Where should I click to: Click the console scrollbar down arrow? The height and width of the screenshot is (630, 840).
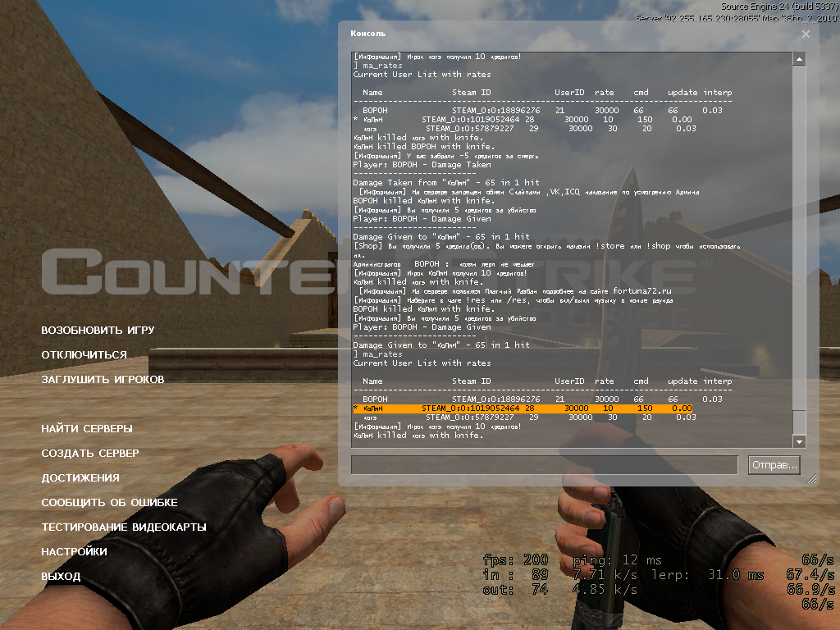coord(799,441)
